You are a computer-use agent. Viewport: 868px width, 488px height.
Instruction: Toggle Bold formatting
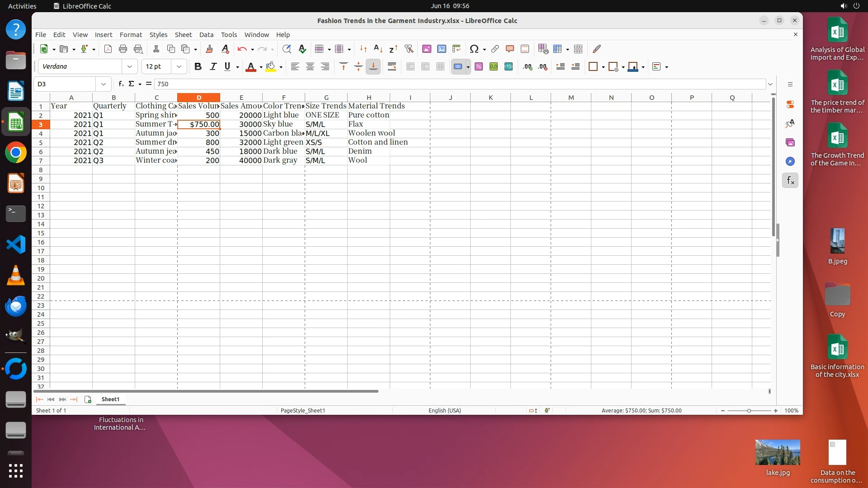[198, 67]
